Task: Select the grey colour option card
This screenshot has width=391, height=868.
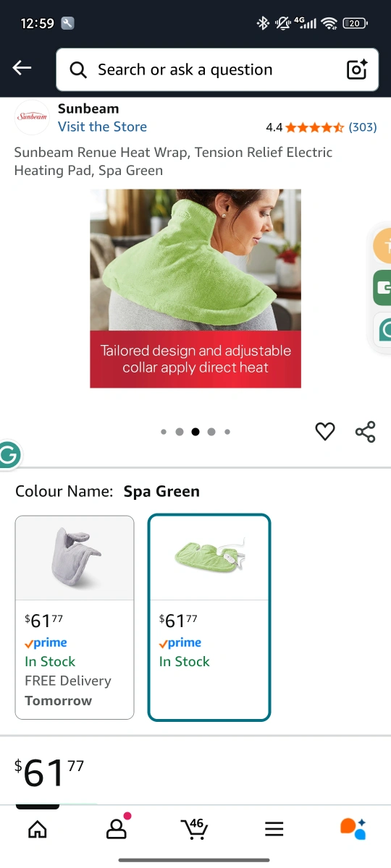Action: [x=75, y=617]
